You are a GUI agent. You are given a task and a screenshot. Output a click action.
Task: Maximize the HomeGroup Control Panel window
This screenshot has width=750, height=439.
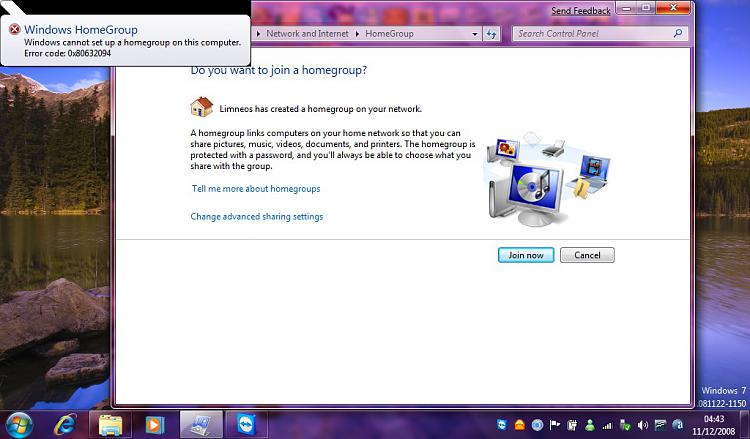click(646, 8)
